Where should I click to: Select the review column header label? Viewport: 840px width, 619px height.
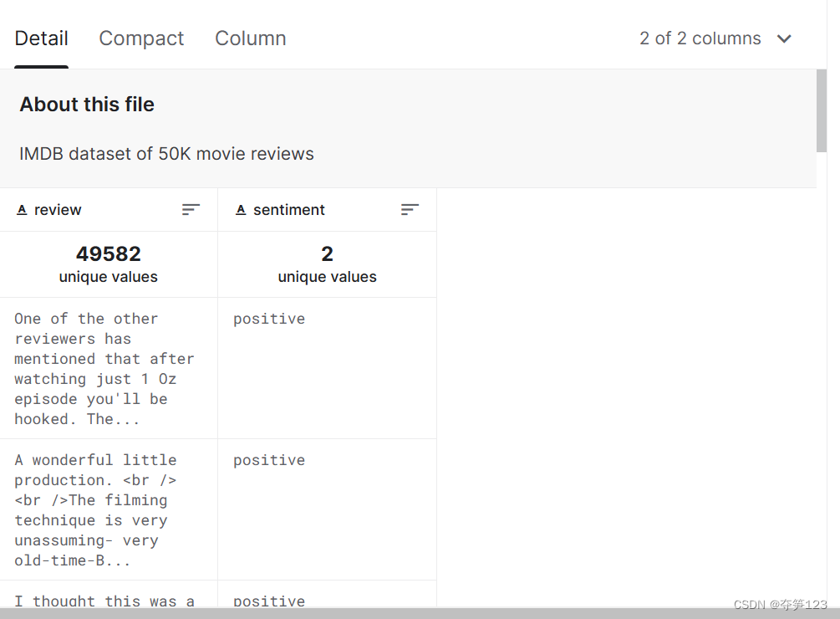(58, 210)
